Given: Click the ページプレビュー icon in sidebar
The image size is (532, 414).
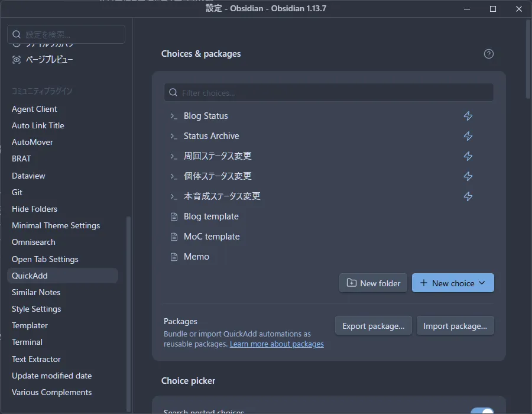Looking at the screenshot, I should coord(17,60).
